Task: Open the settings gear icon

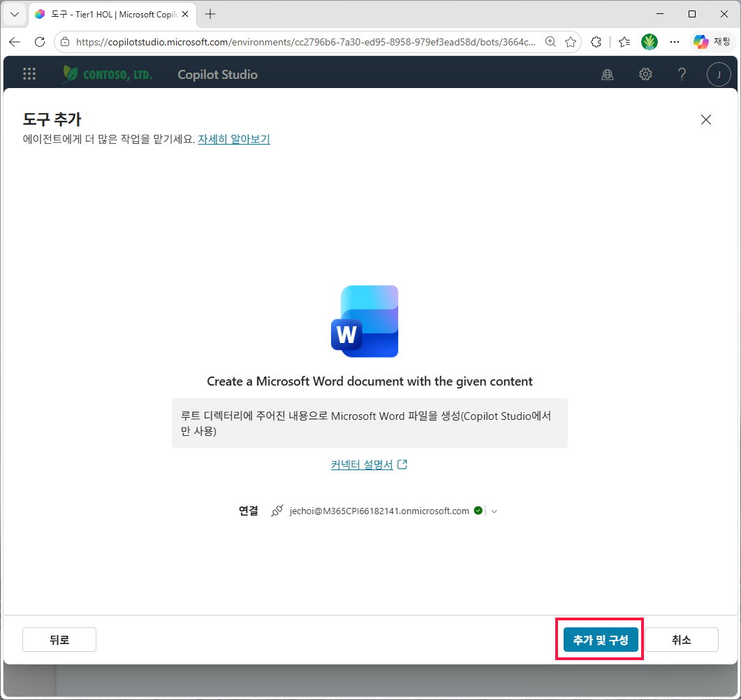Action: 645,74
